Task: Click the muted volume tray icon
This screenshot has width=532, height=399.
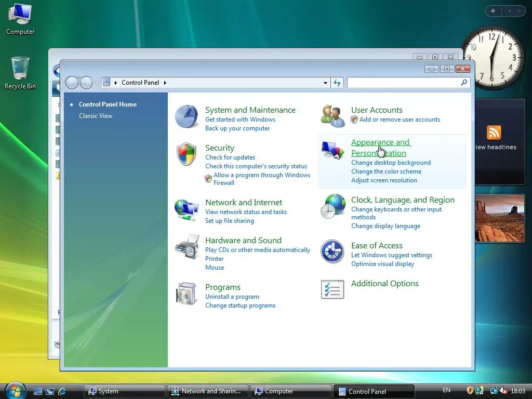Action: tap(504, 391)
